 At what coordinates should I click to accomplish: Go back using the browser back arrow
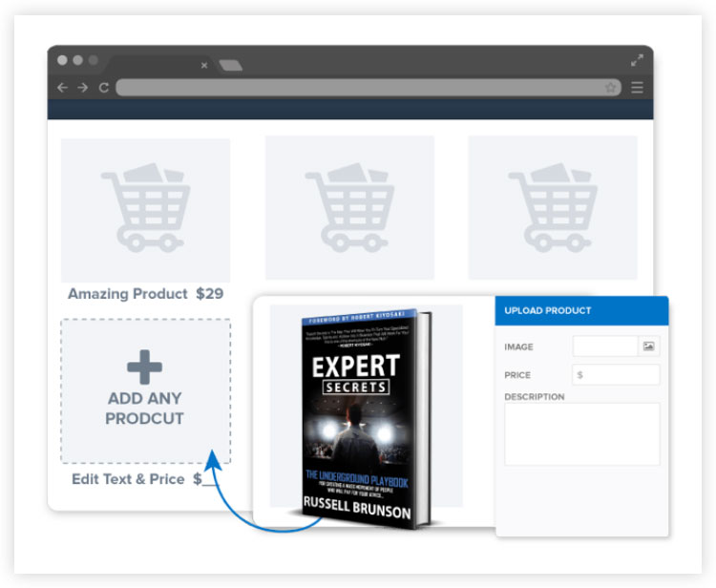(x=63, y=87)
